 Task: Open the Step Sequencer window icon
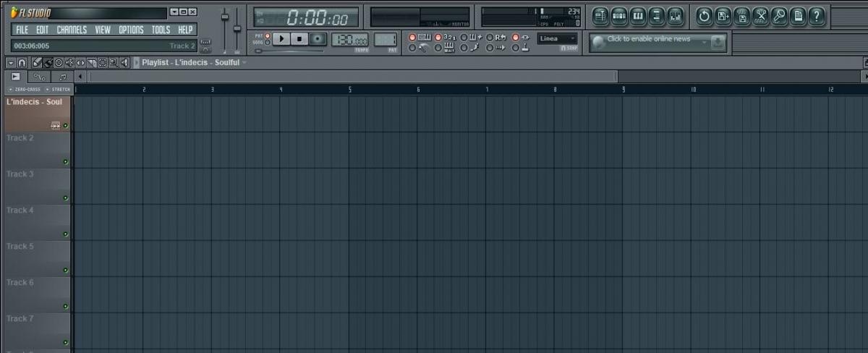click(x=619, y=16)
